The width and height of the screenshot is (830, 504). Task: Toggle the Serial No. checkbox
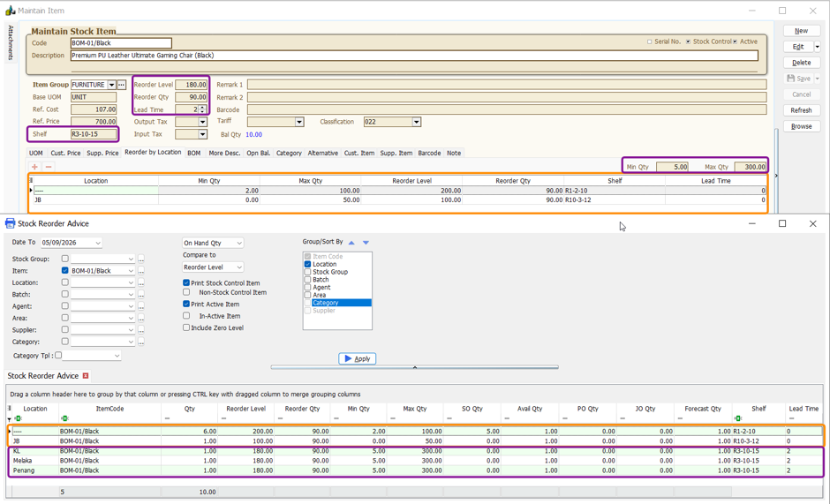[650, 41]
